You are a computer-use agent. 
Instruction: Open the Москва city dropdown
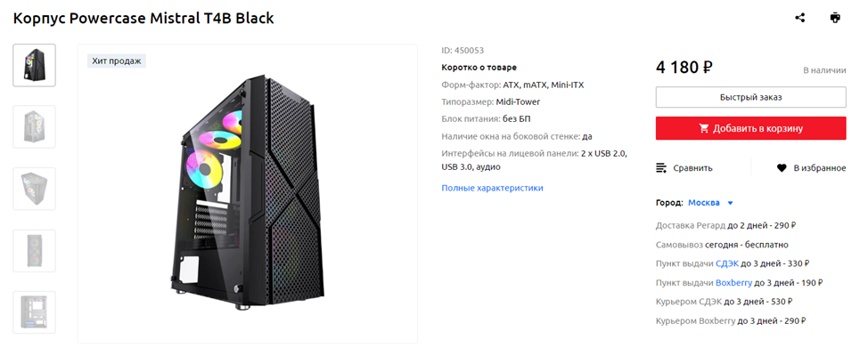[703, 203]
